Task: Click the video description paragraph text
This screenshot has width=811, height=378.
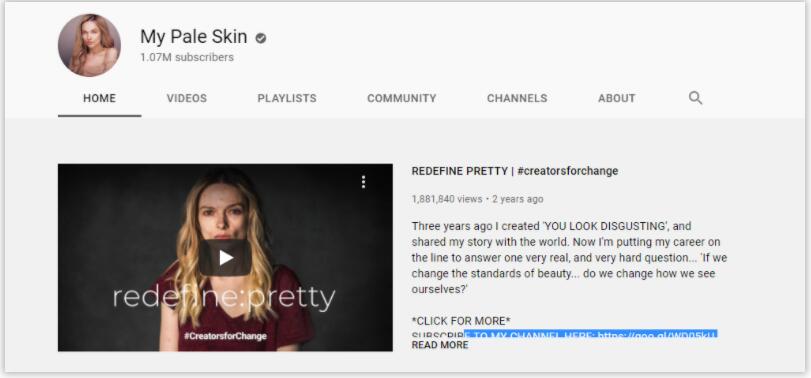Action: pos(569,258)
